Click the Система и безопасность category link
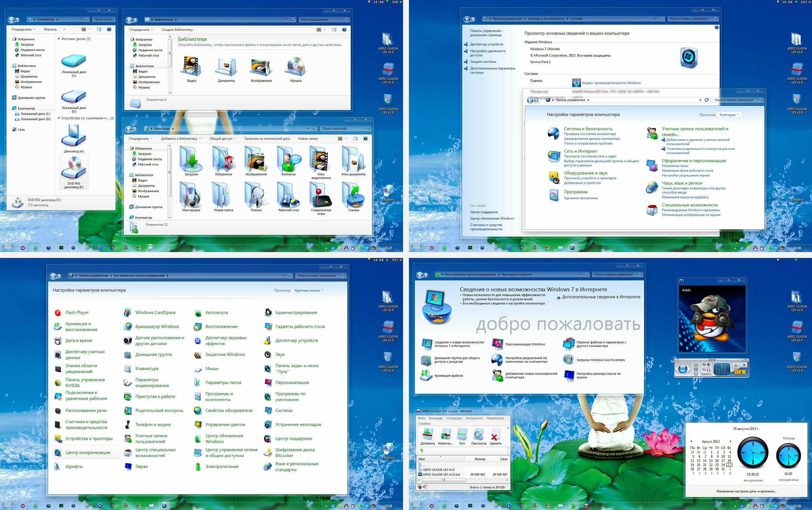812x510 pixels. [x=586, y=129]
